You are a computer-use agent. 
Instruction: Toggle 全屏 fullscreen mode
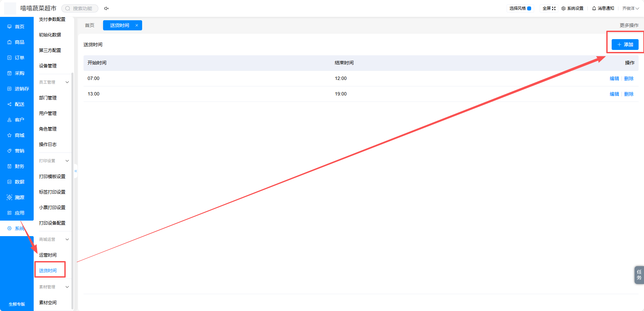click(549, 8)
